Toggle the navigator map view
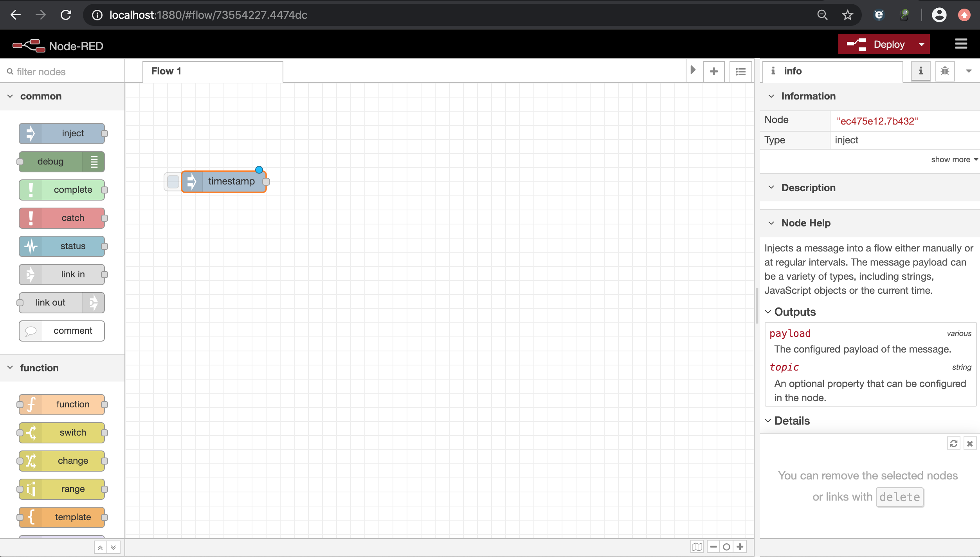The height and width of the screenshot is (557, 980). coord(697,546)
